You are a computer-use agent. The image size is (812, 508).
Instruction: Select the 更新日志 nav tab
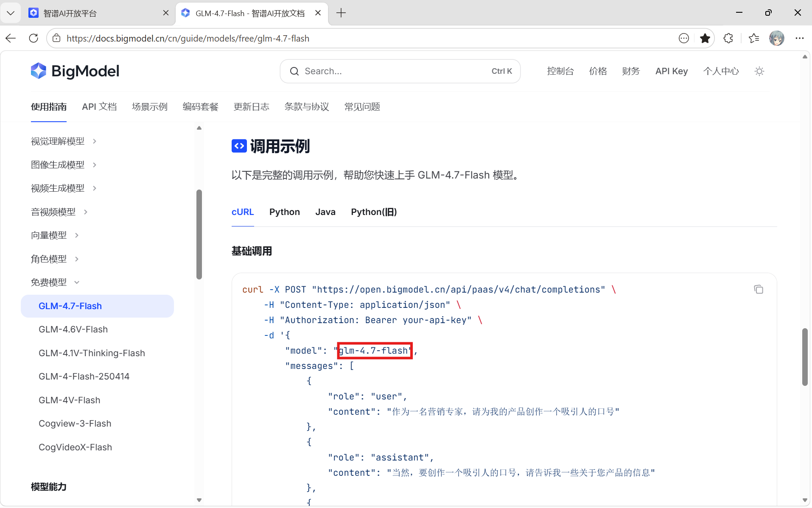252,107
